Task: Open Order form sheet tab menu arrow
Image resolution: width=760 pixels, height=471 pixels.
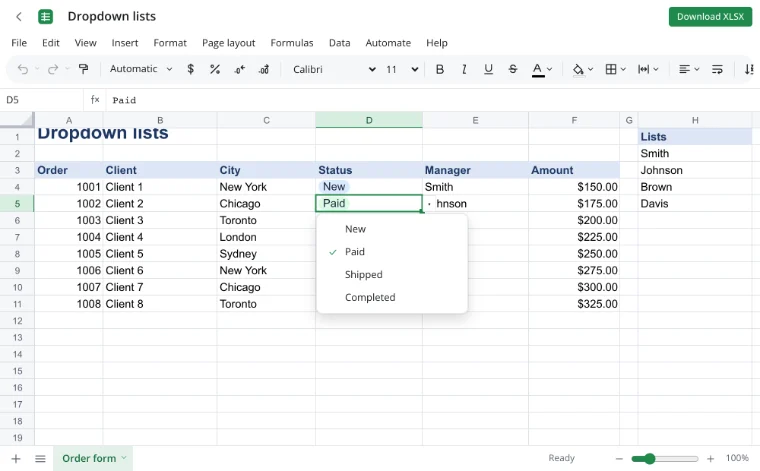Action: point(124,457)
